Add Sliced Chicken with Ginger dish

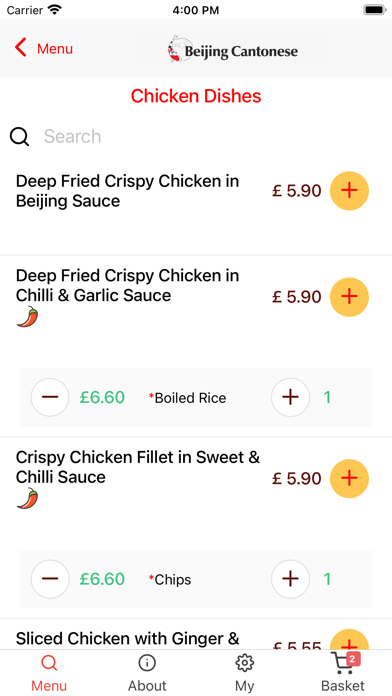click(349, 640)
